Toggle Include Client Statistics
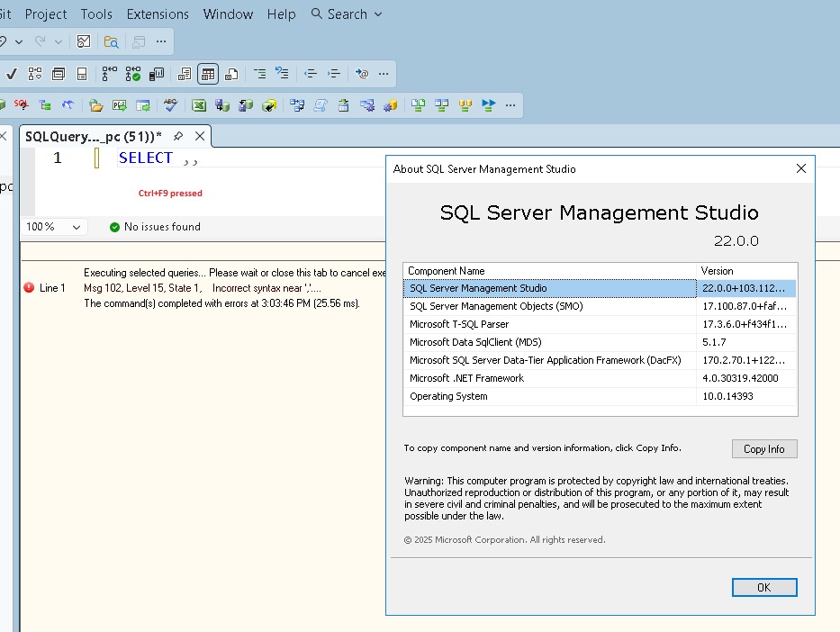Image resolution: width=840 pixels, height=632 pixels. 157,74
